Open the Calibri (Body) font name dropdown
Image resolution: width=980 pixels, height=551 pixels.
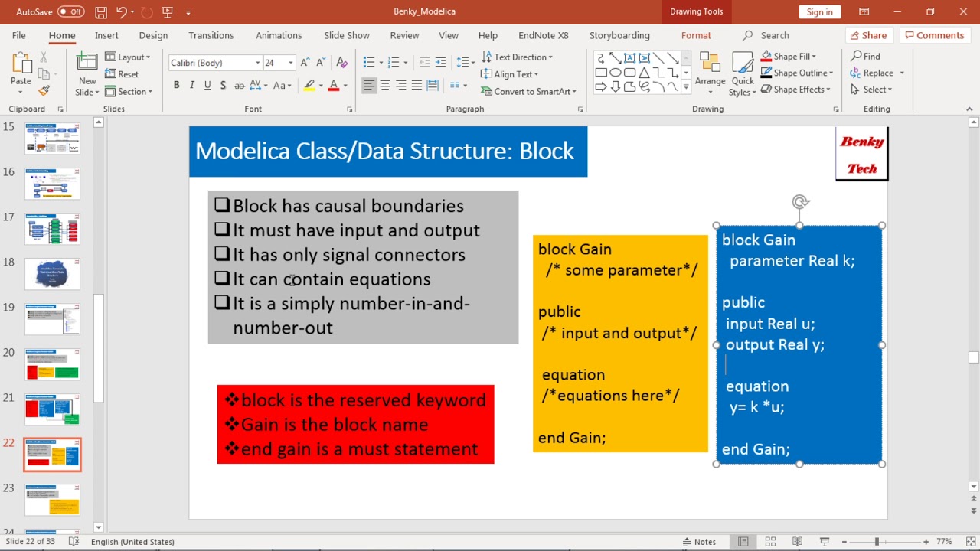click(x=258, y=63)
